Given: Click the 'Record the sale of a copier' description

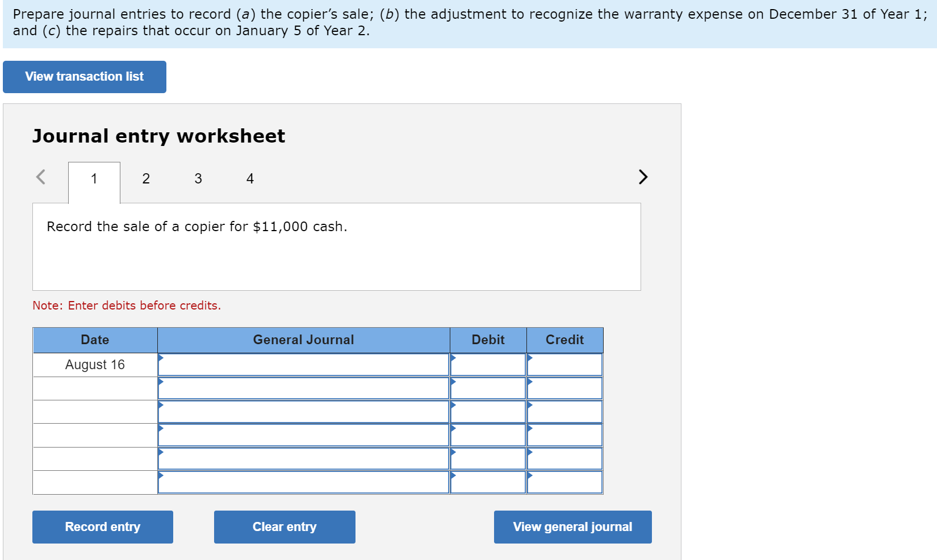Looking at the screenshot, I should click(197, 227).
